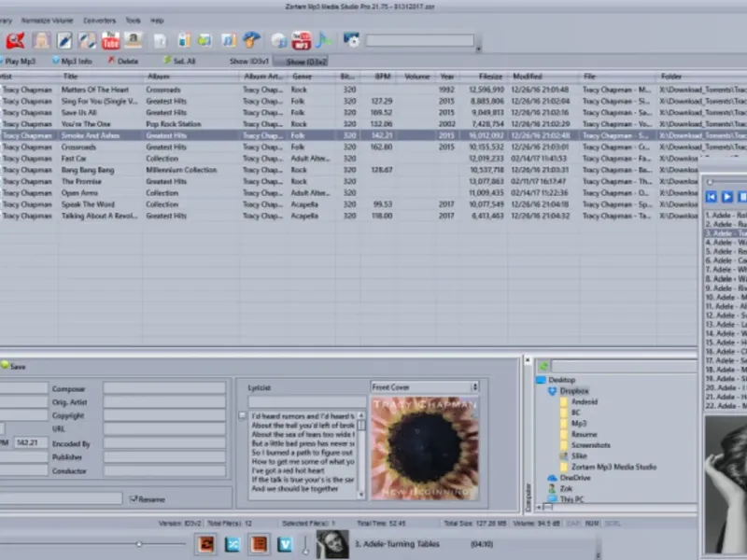The image size is (747, 560).
Task: Click the playback seek slider handle
Action: [139, 543]
